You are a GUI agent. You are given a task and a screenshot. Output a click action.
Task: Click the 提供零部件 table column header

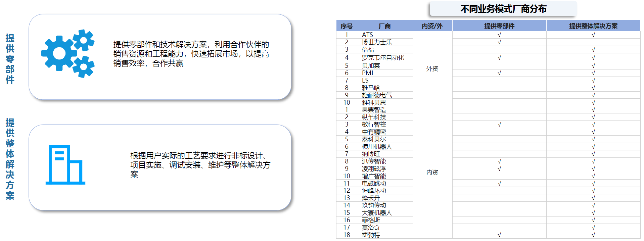click(499, 26)
